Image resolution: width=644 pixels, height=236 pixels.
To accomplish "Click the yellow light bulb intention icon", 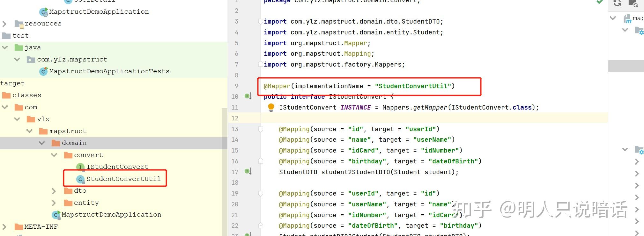I will (x=271, y=107).
